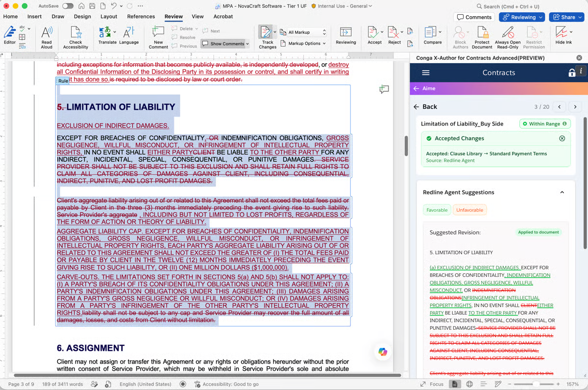Open the Conga hamburger menu

coord(426,73)
